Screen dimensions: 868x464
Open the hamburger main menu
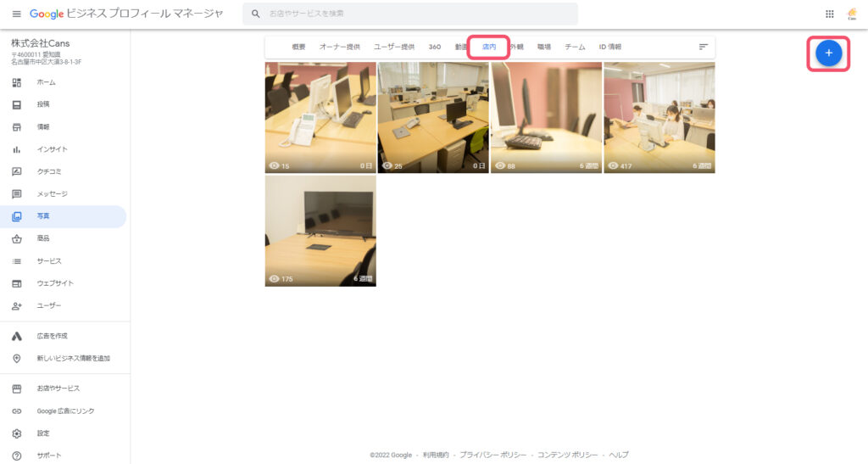pyautogui.click(x=16, y=14)
